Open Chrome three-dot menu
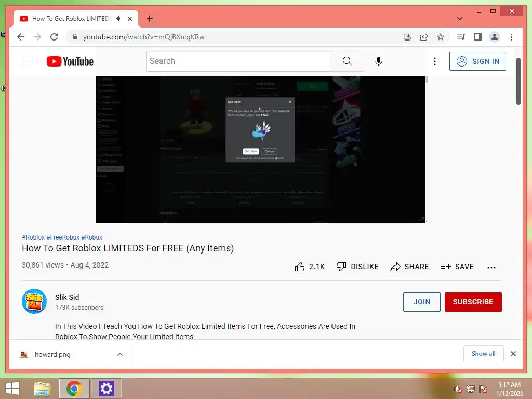532x399 pixels. [x=511, y=37]
